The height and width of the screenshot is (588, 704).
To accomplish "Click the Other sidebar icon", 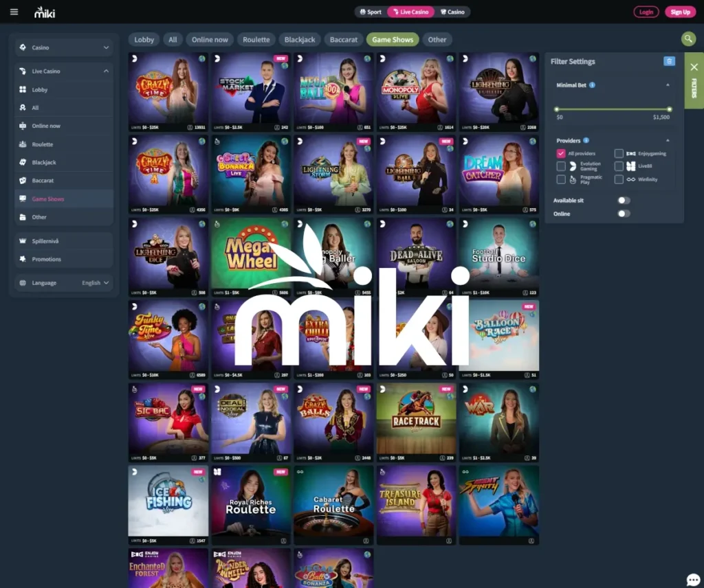I will pyautogui.click(x=23, y=217).
